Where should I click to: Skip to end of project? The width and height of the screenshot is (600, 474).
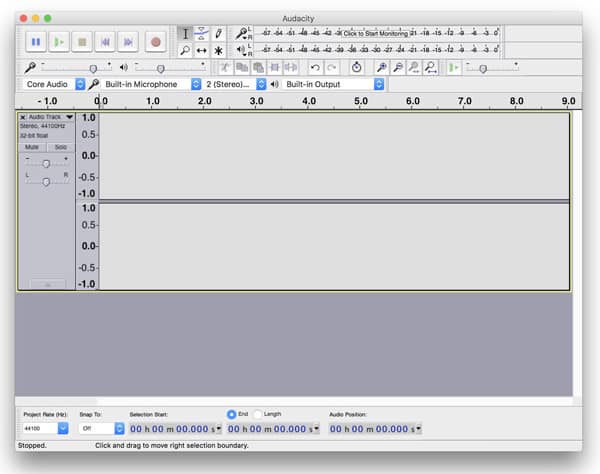tap(128, 42)
